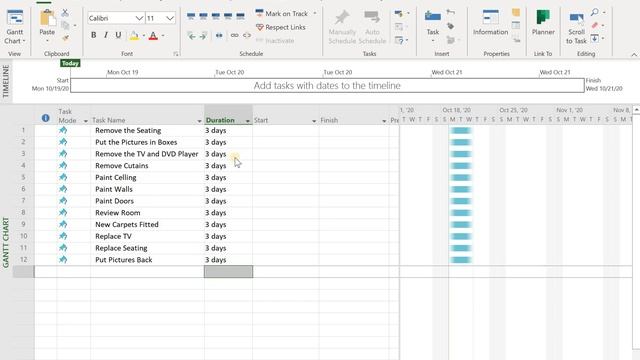Select the Remove the TV and DVD Player task
The width and height of the screenshot is (640, 360).
[x=147, y=154]
